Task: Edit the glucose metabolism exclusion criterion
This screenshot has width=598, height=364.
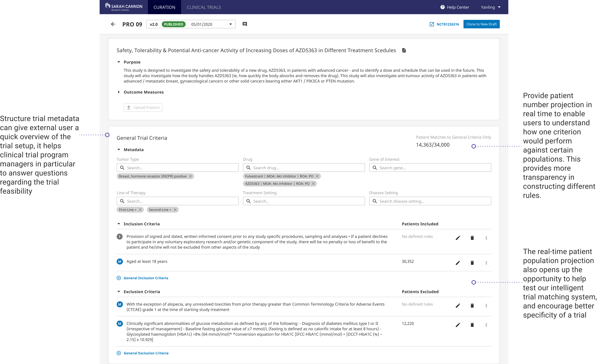Action: (458, 325)
